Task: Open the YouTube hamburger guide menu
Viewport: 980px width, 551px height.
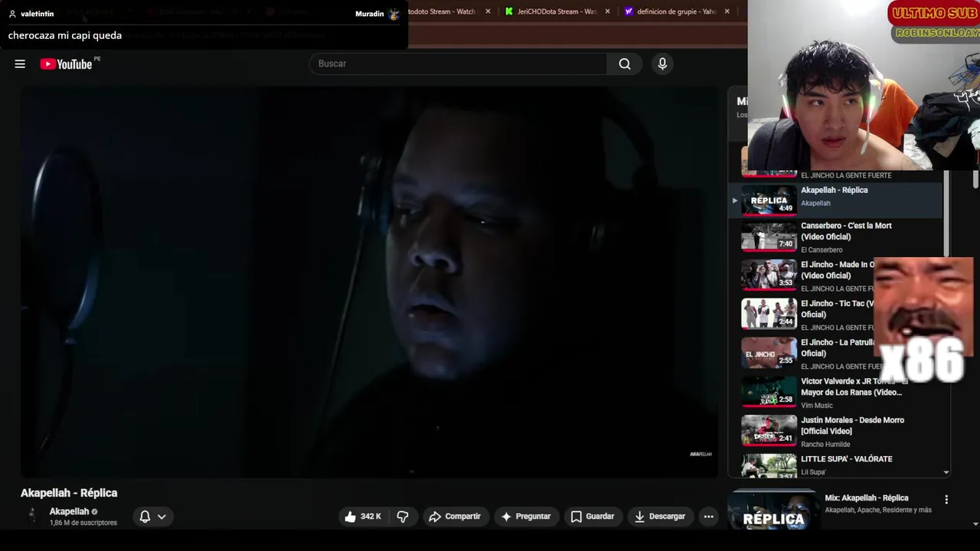Action: [x=20, y=64]
